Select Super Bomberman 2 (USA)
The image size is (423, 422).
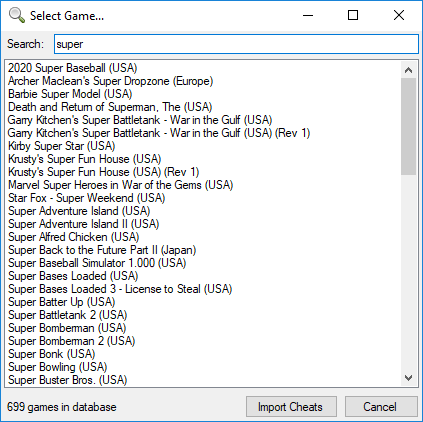(72, 341)
